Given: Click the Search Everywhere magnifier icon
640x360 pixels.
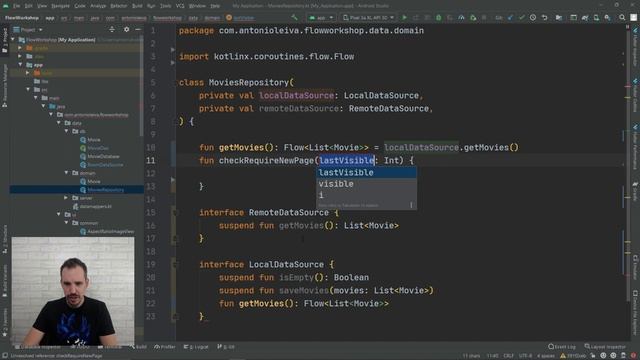Looking at the screenshot, I should click(x=622, y=18).
